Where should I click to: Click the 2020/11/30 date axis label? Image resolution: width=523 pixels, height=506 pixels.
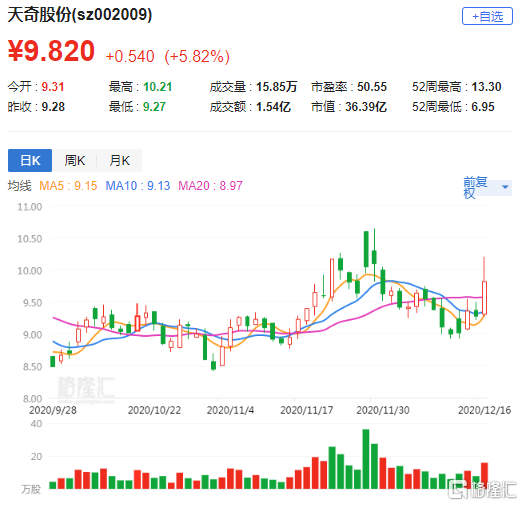click(383, 410)
